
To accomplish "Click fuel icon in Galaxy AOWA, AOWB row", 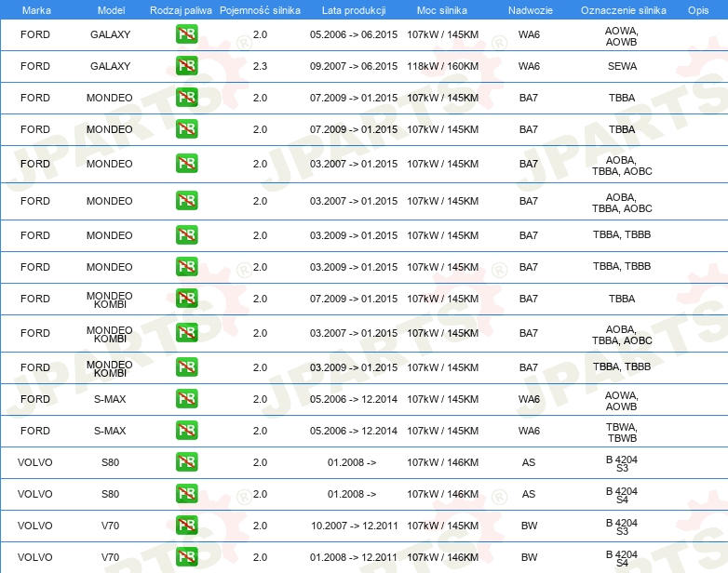I will pos(186,33).
